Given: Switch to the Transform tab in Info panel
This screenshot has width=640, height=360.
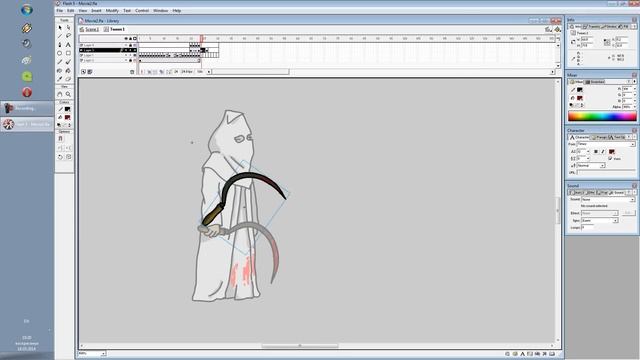Looking at the screenshot, I should [592, 27].
